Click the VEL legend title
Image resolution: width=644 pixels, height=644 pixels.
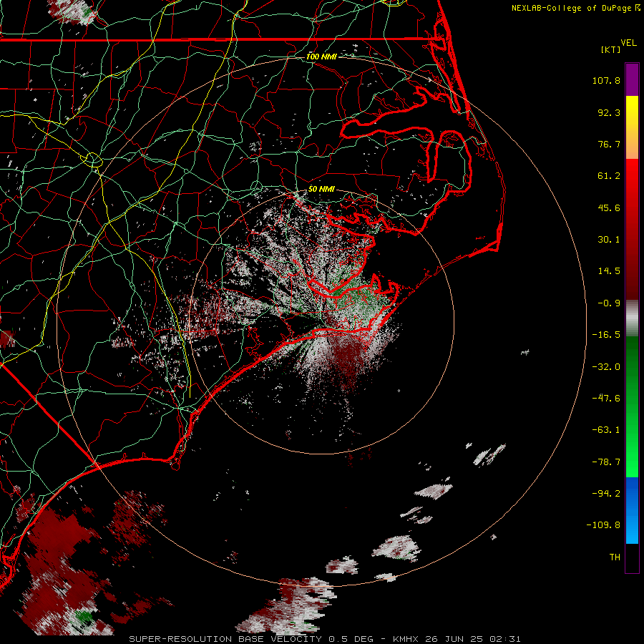point(628,42)
